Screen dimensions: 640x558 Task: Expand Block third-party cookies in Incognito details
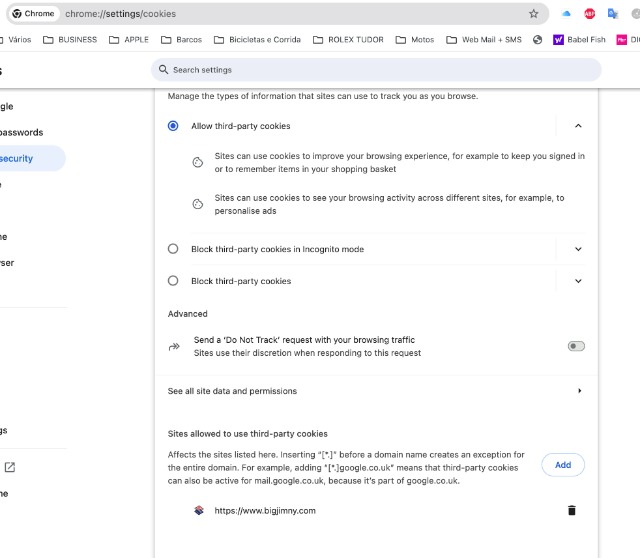coord(578,249)
